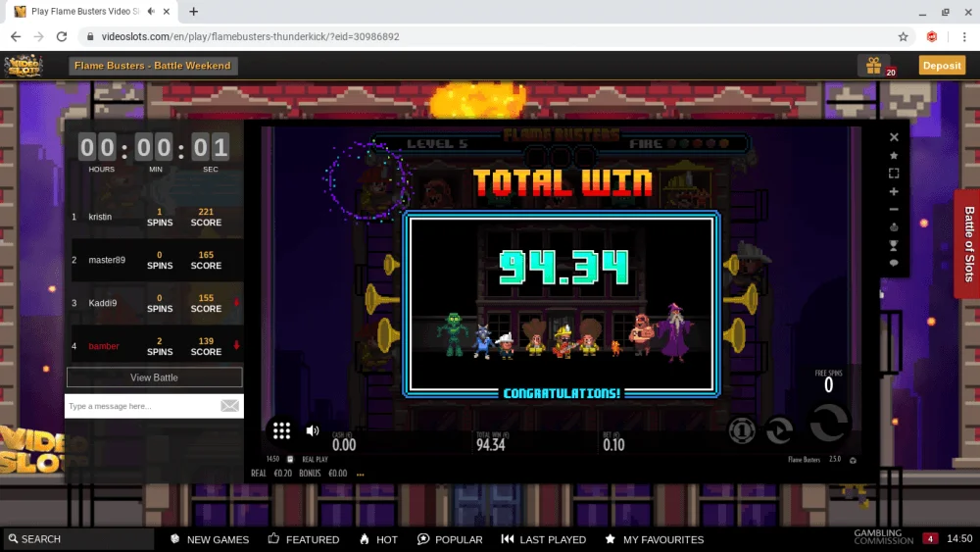980x552 pixels.
Task: Open the Popular games category
Action: [450, 539]
